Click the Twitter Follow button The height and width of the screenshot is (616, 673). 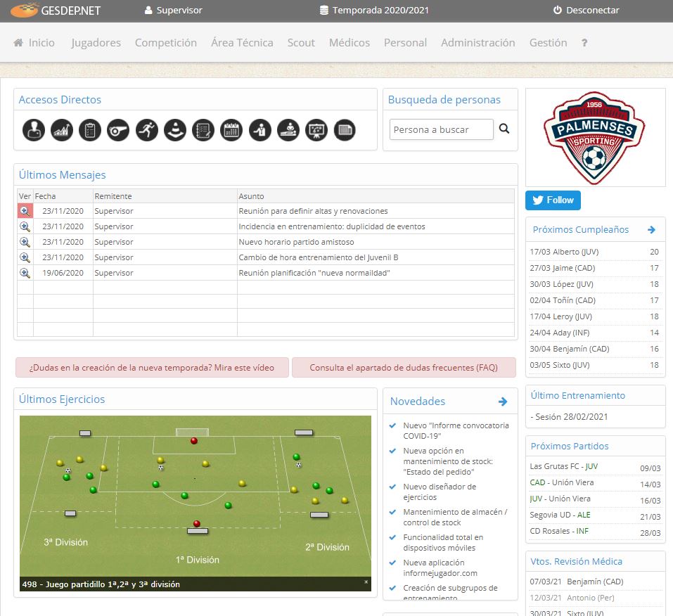[553, 200]
